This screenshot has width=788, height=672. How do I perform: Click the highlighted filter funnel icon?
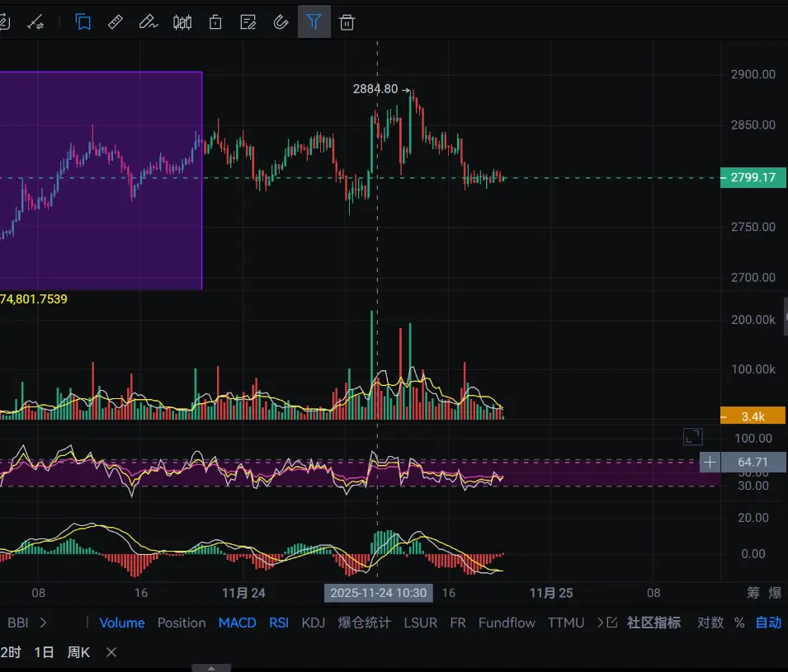coord(314,21)
